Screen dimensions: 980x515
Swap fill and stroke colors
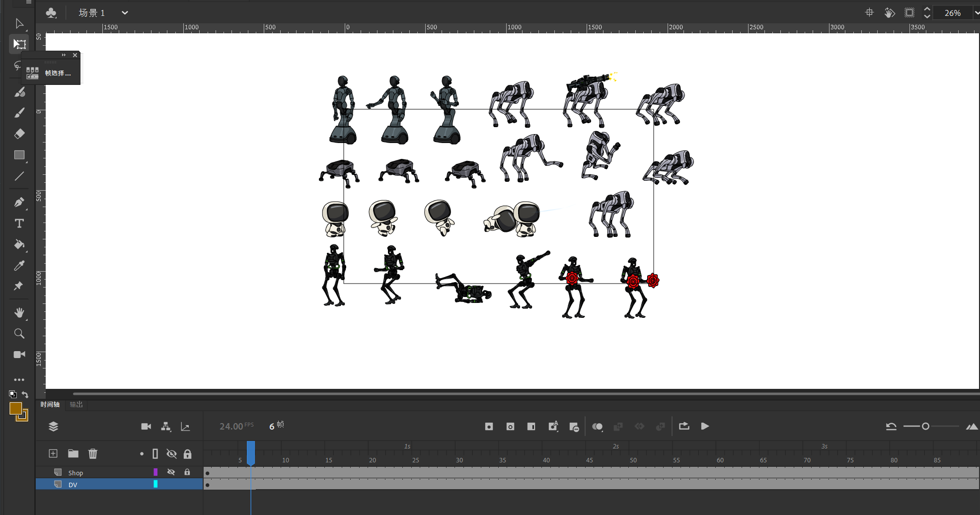pyautogui.click(x=25, y=395)
